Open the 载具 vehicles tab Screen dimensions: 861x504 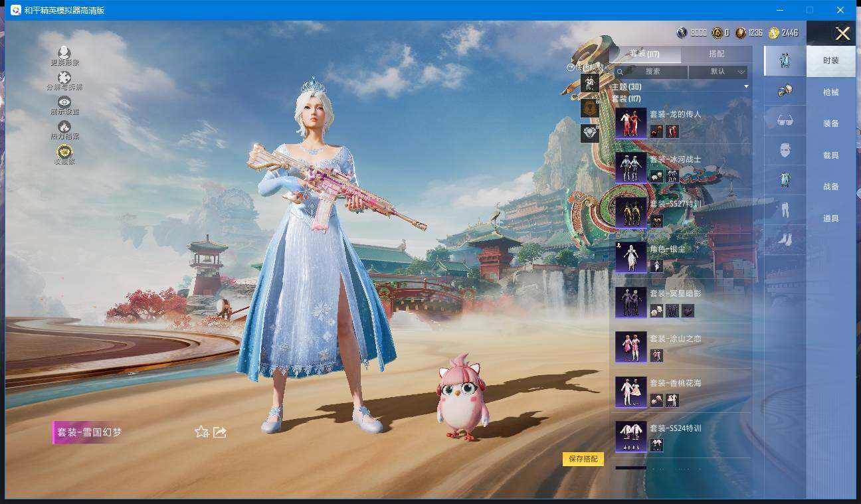(830, 155)
